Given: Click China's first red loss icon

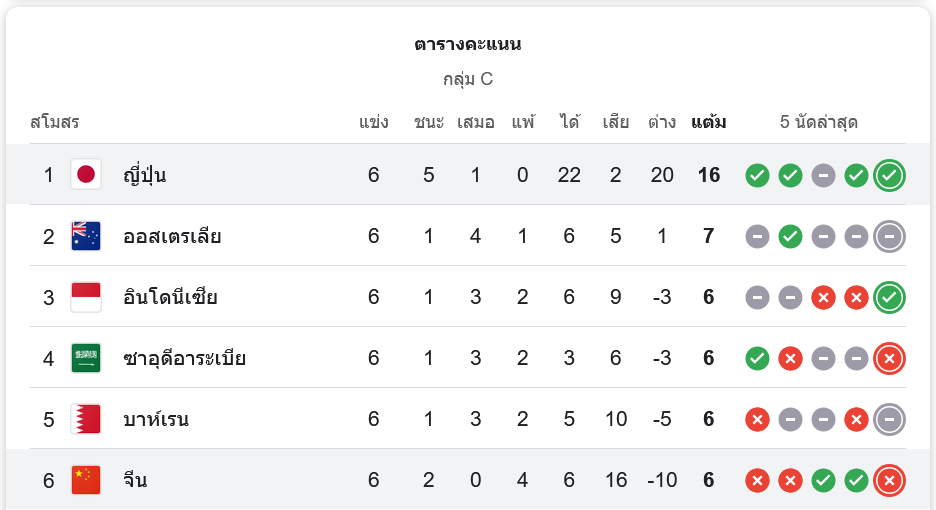Looking at the screenshot, I should click(757, 481).
